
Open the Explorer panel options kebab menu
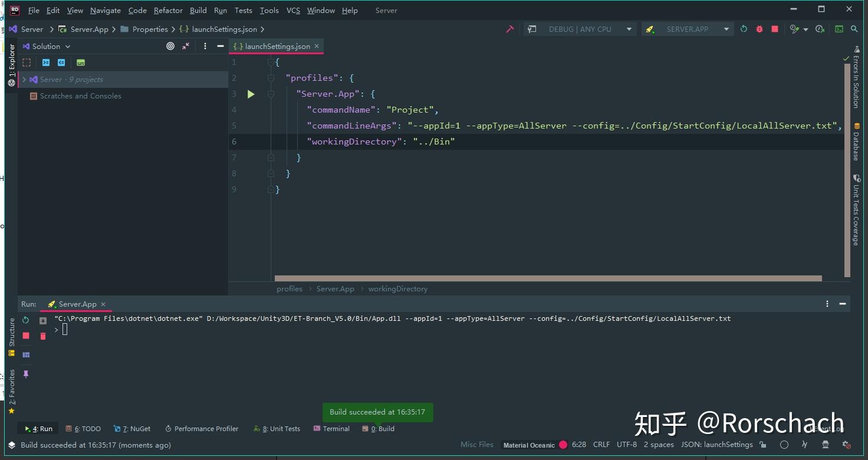coord(205,46)
